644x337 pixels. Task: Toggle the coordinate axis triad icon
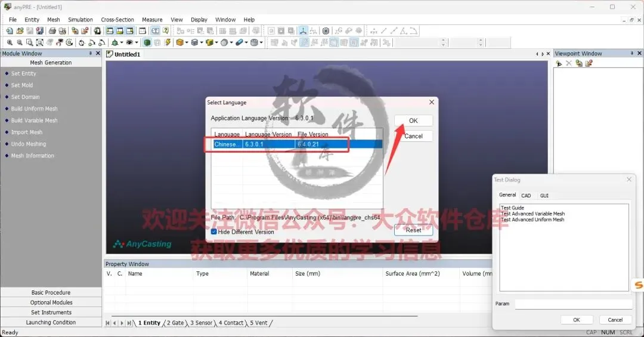click(x=303, y=31)
